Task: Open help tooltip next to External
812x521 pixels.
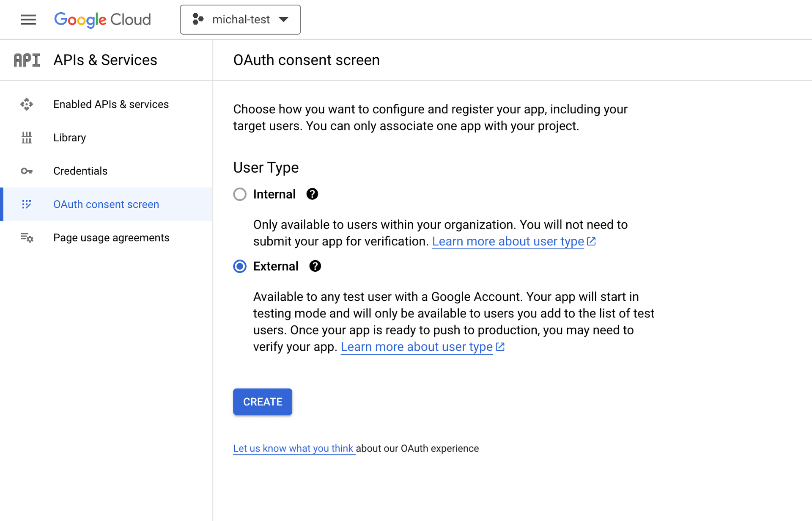Action: pyautogui.click(x=315, y=266)
